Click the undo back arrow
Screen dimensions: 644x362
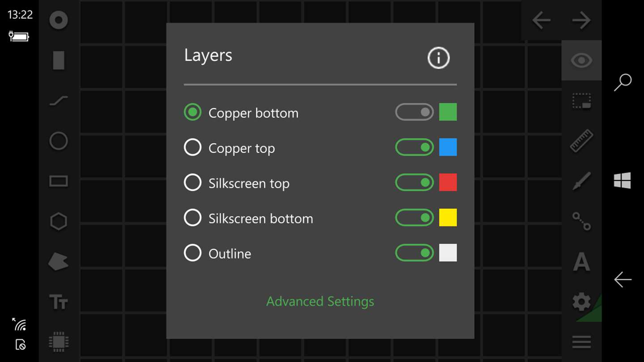click(541, 21)
